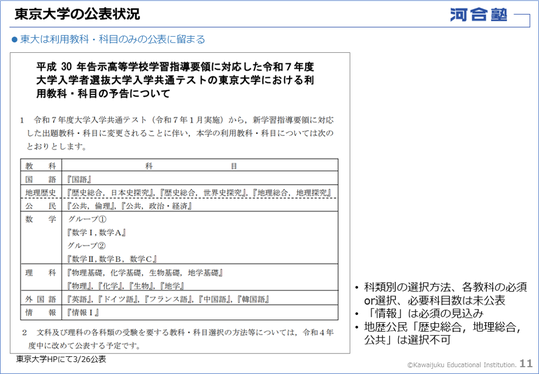Click グループ② in the 数学 row
Screen dimensions: 539x374
coord(87,245)
